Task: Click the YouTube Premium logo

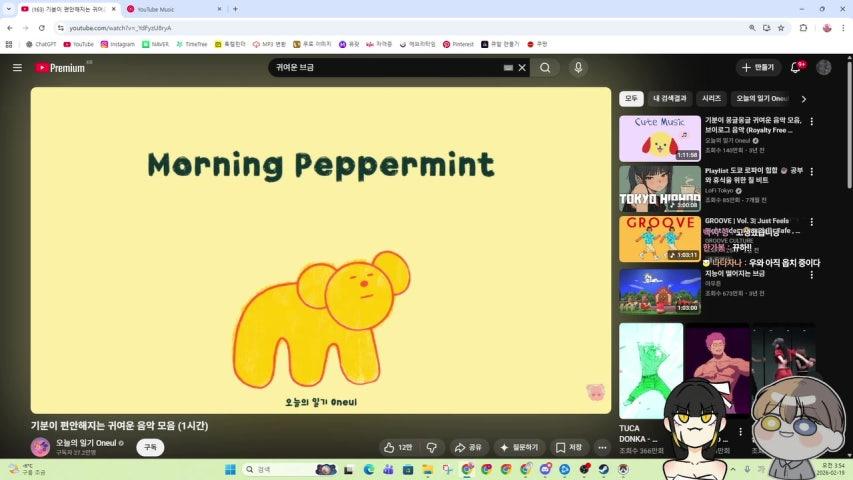Action: pos(61,68)
